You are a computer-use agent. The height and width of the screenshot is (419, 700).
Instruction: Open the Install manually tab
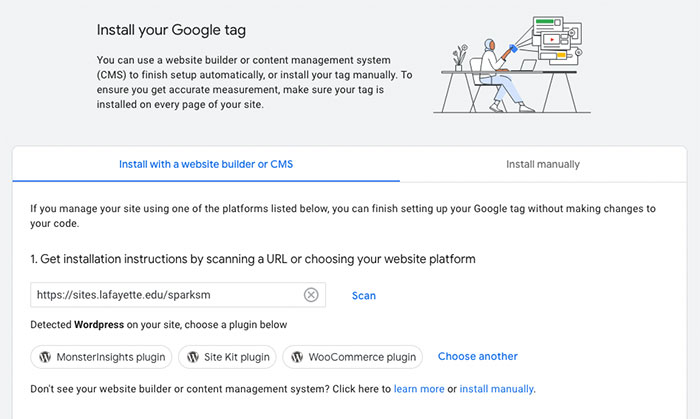point(543,164)
